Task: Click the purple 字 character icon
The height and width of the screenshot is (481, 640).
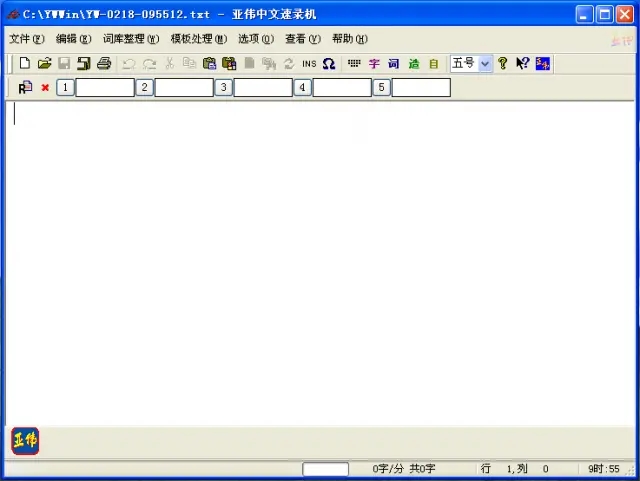Action: click(374, 64)
